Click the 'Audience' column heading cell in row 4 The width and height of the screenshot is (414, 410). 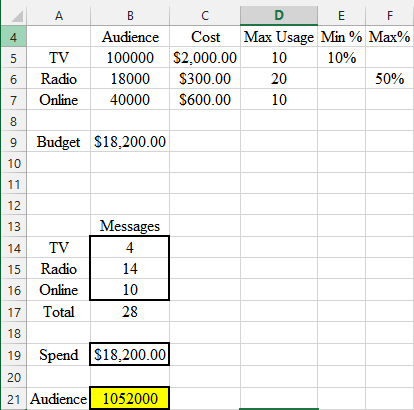(130, 37)
